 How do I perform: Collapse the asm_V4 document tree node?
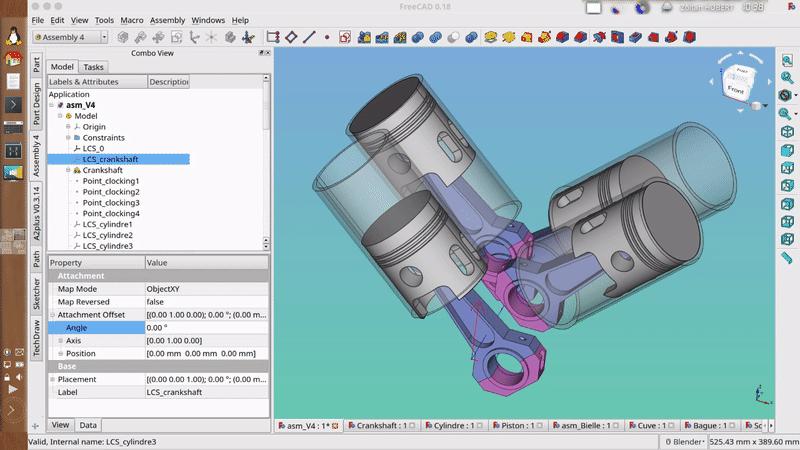(x=52, y=105)
